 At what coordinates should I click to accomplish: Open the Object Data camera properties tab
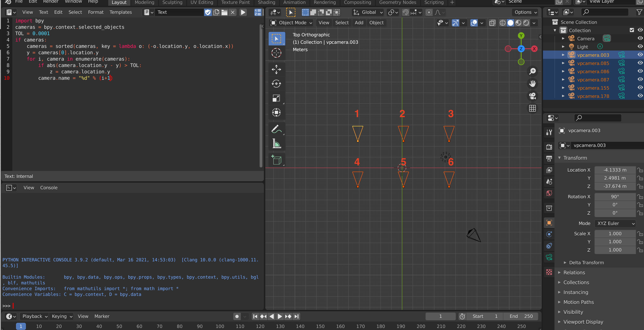549,257
